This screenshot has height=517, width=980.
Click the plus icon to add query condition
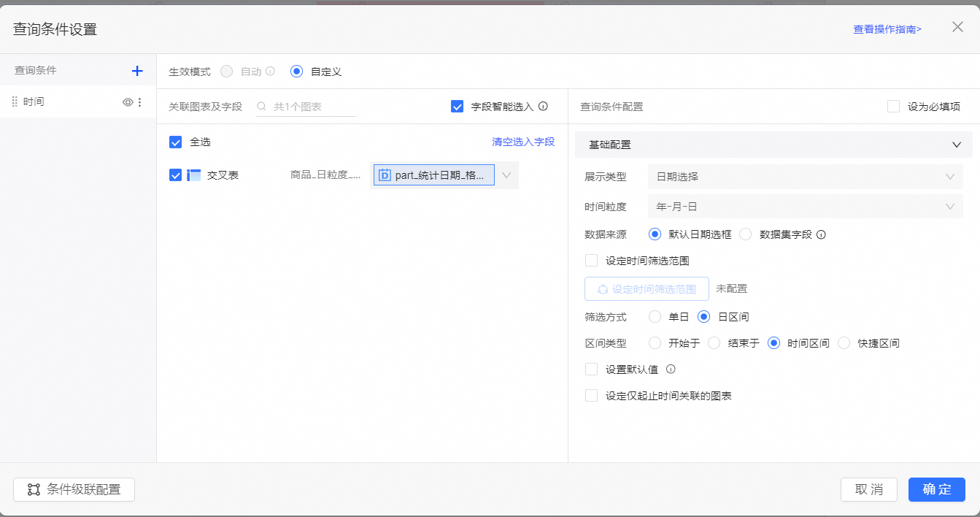(137, 71)
